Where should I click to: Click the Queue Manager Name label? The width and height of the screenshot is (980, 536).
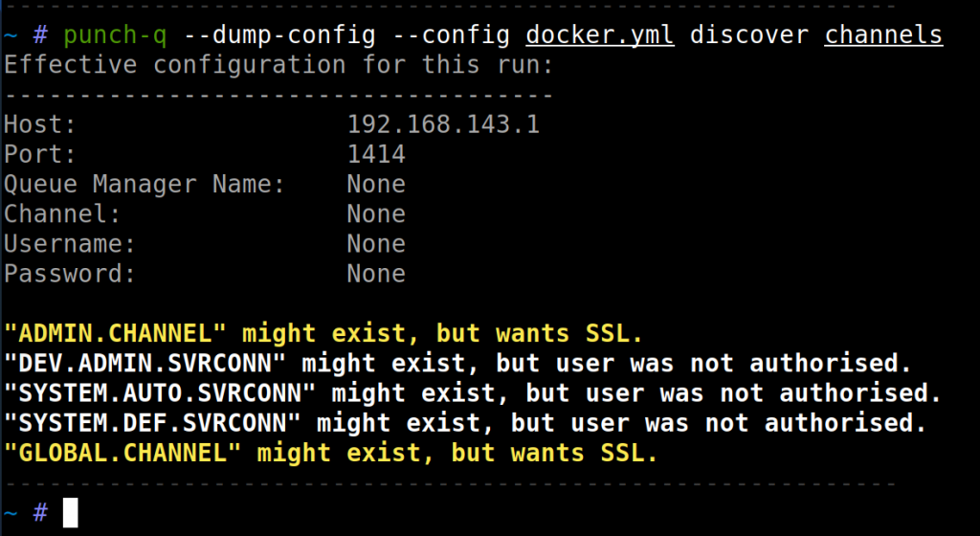(x=145, y=184)
